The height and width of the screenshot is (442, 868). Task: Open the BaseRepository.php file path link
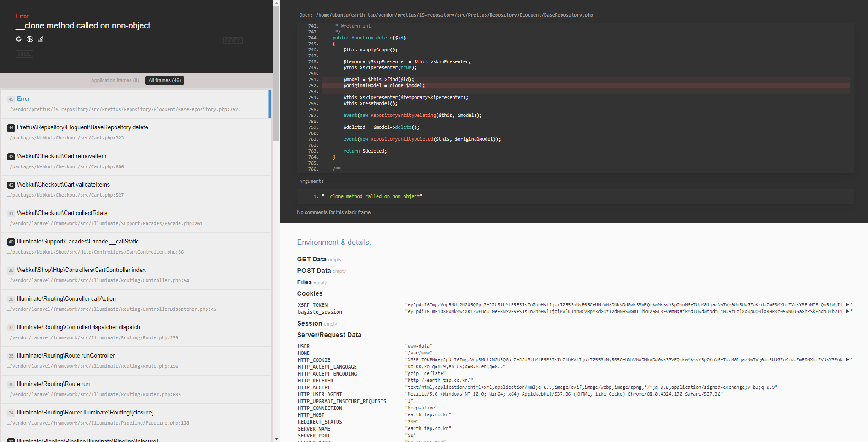454,15
